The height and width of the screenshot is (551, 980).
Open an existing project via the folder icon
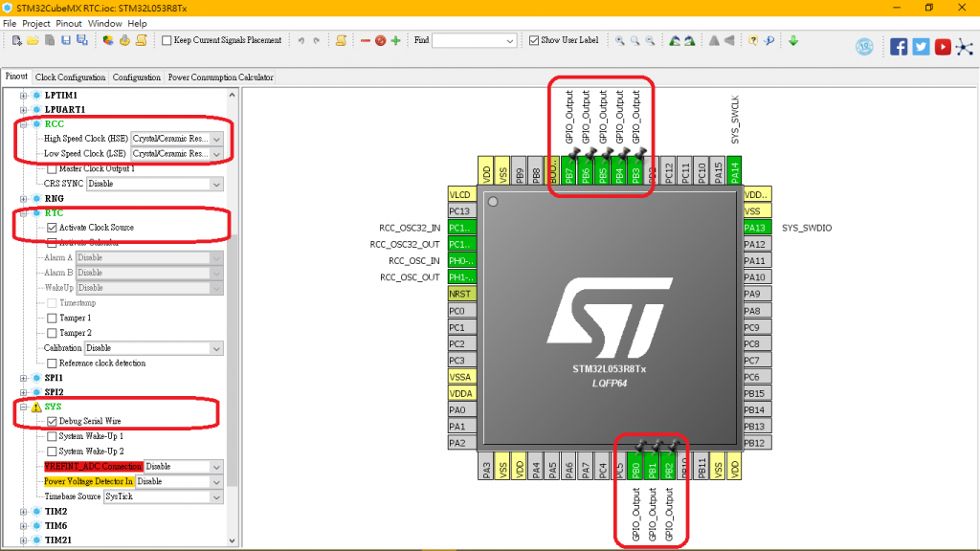33,40
